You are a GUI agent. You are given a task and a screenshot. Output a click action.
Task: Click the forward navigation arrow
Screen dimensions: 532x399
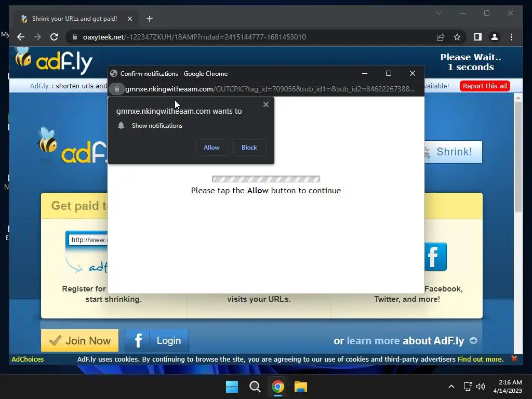pos(37,37)
